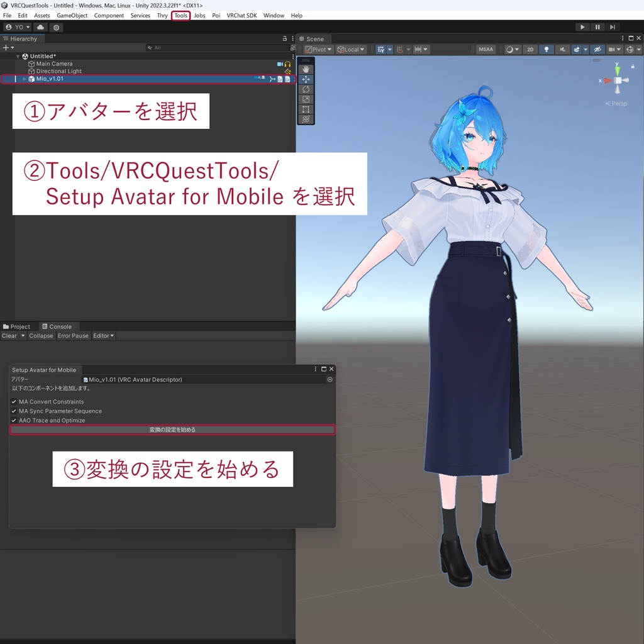Open Unity Version Control icon

click(x=56, y=27)
